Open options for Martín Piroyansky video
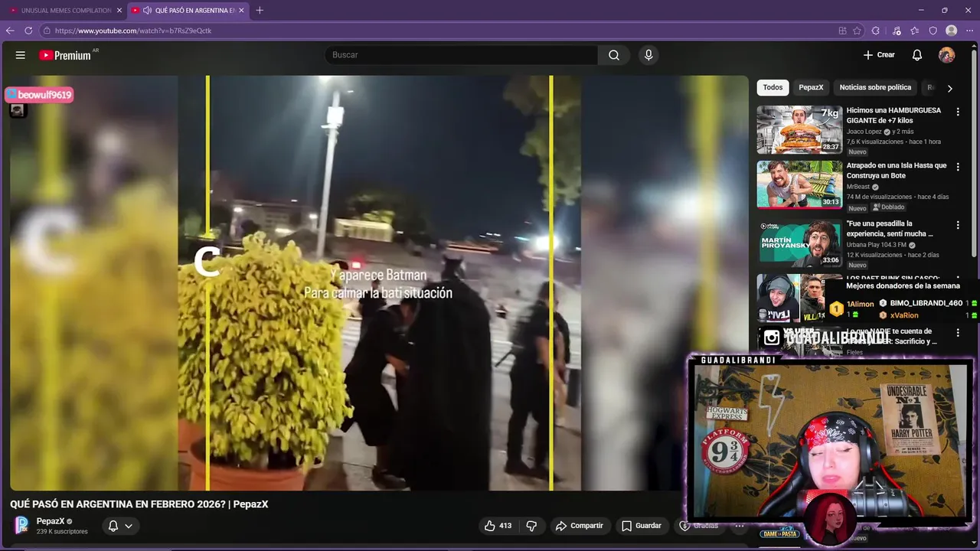The image size is (980, 551). click(958, 225)
